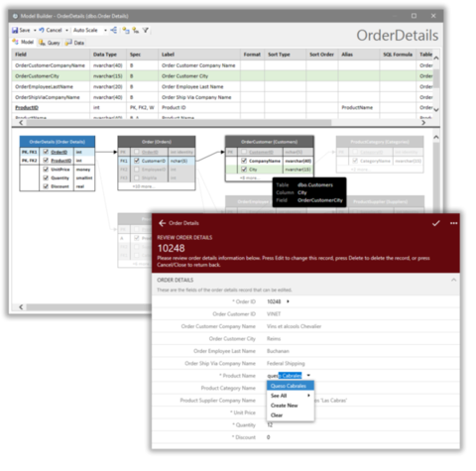The image size is (476, 471).
Task: Click the back arrow beside Order Details
Action: click(x=162, y=223)
